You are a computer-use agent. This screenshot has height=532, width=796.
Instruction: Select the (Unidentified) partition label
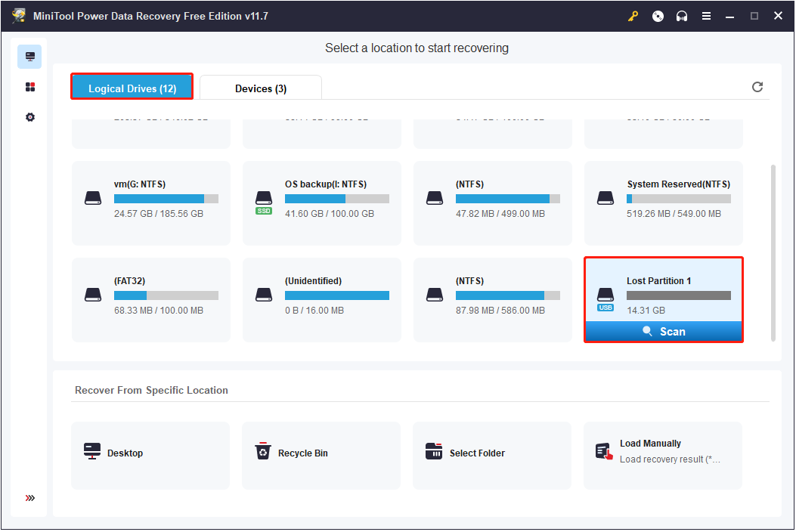(313, 280)
